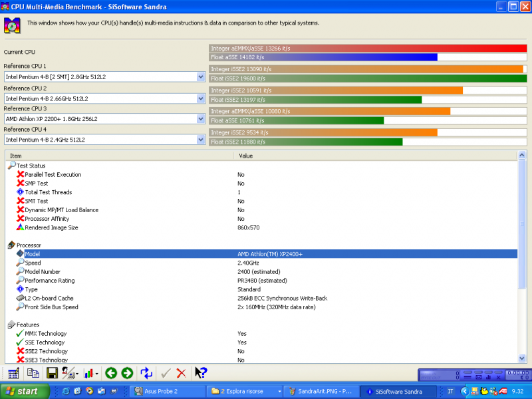Switch to SandraArit.PNG taskbar button
The height and width of the screenshot is (399, 532).
pyautogui.click(x=321, y=391)
